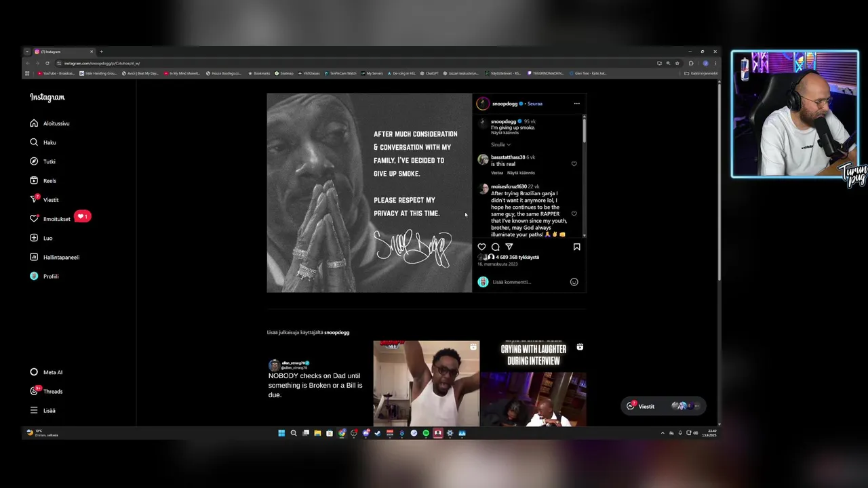Open Aloitussivu home icon in sidebar

click(34, 123)
